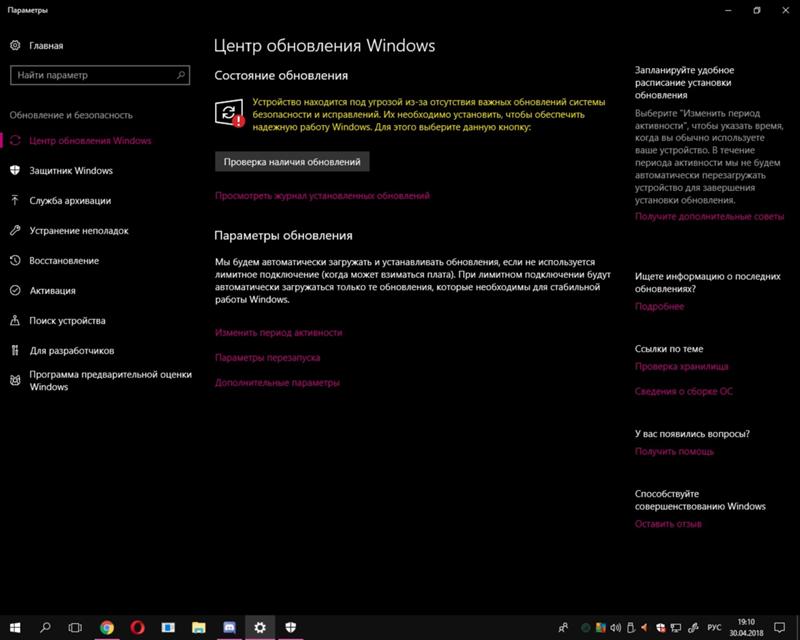Open the Windows Start menu
Screen dimensions: 800x640
click(x=15, y=627)
